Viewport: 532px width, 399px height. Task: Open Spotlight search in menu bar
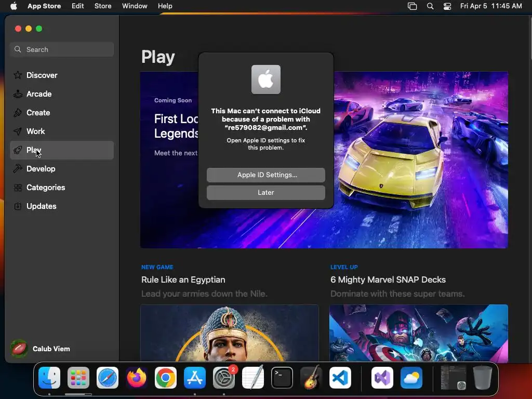430,6
